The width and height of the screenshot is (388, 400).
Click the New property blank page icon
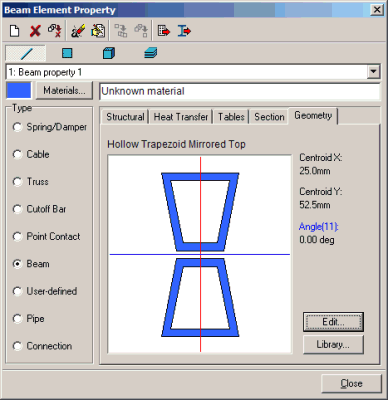coord(14,31)
